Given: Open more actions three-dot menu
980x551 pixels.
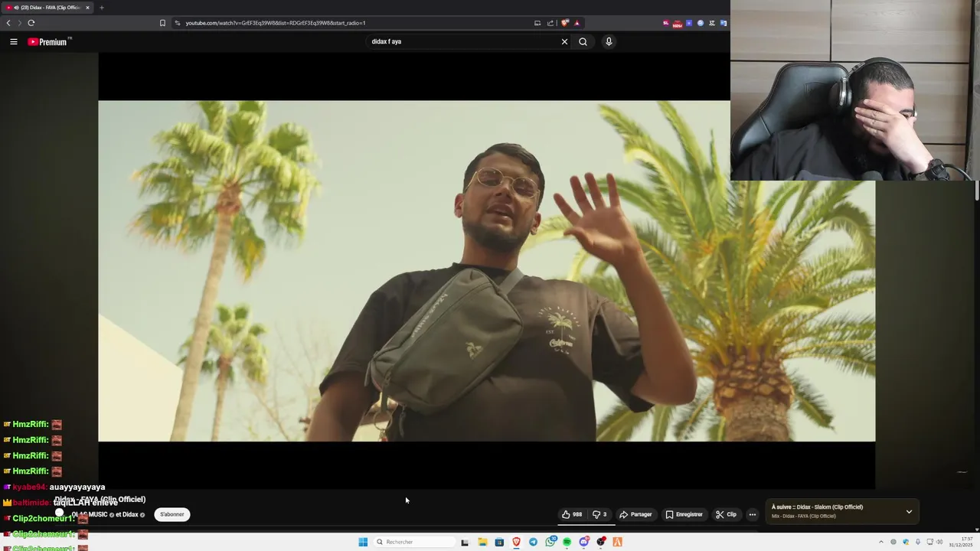Looking at the screenshot, I should click(x=752, y=514).
